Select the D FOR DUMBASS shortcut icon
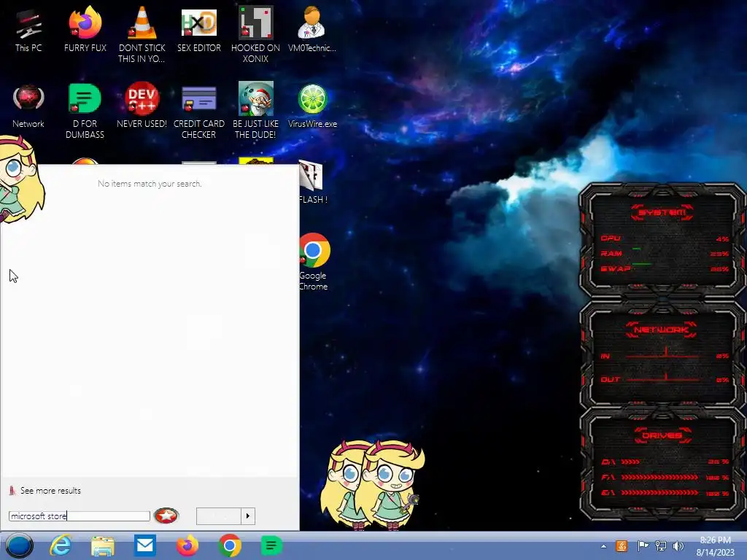747x560 pixels. [85, 111]
